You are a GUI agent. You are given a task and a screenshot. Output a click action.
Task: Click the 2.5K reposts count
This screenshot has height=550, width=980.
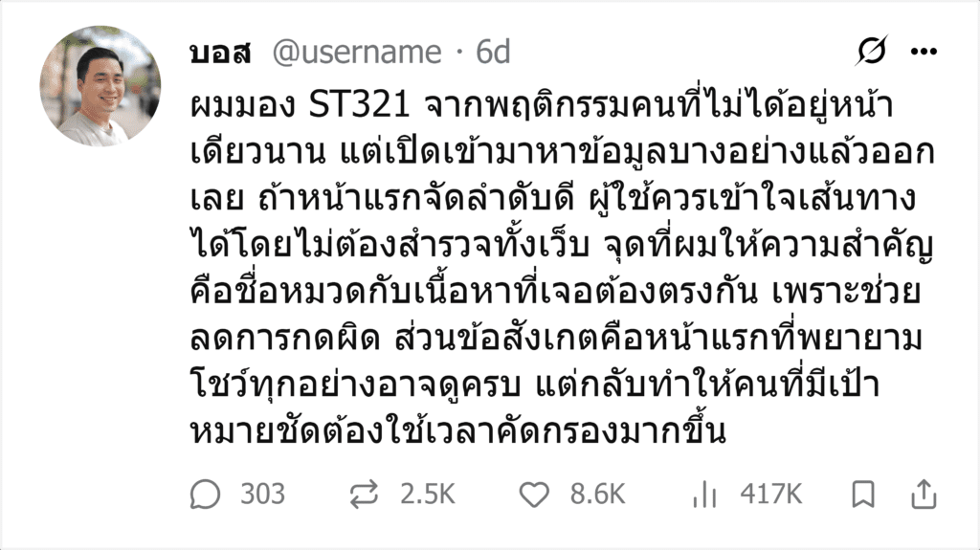[428, 495]
